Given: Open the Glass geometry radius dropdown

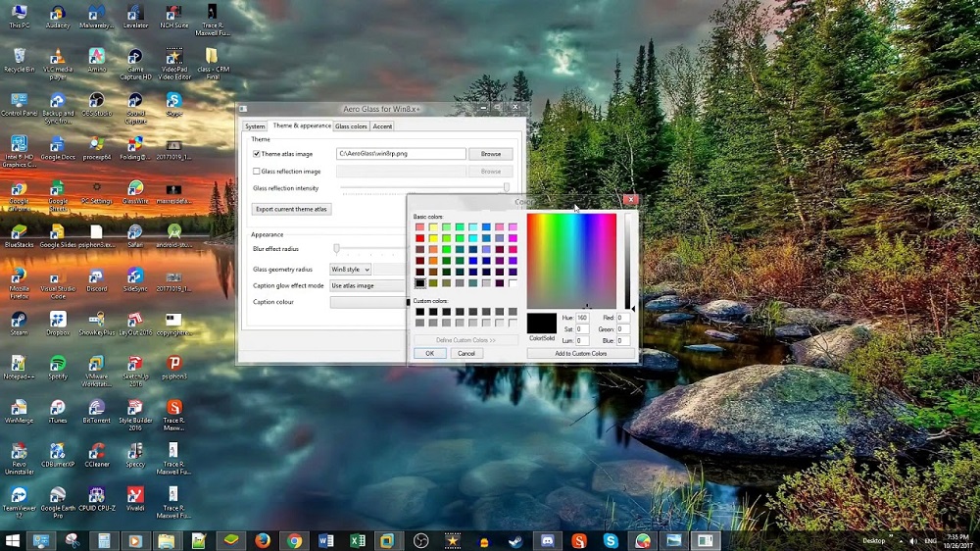Looking at the screenshot, I should (350, 270).
